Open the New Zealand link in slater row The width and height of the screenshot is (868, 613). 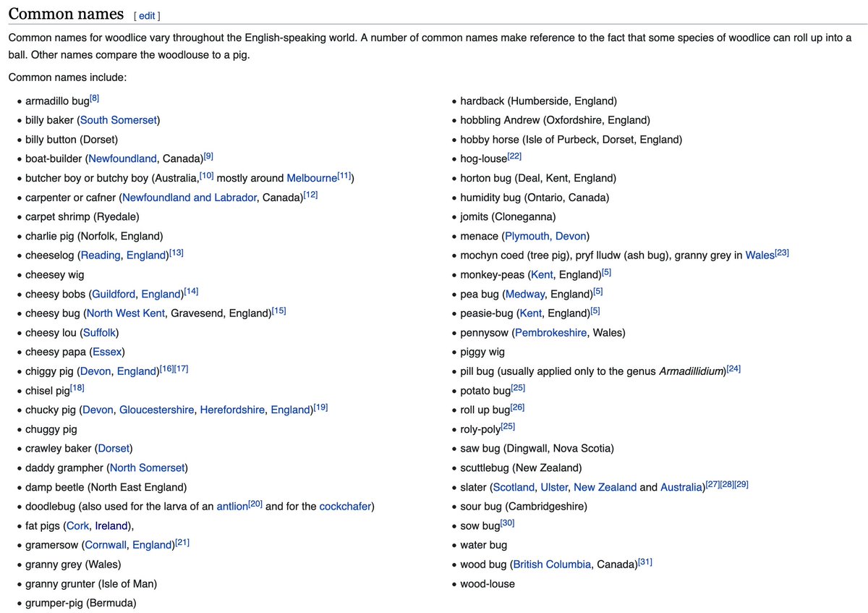click(x=605, y=487)
